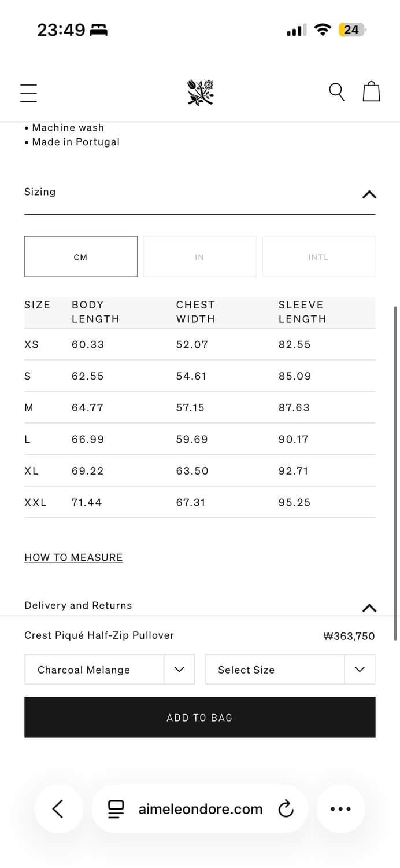This screenshot has height=868, width=400.
Task: Open the search magnifier icon
Action: 336,92
